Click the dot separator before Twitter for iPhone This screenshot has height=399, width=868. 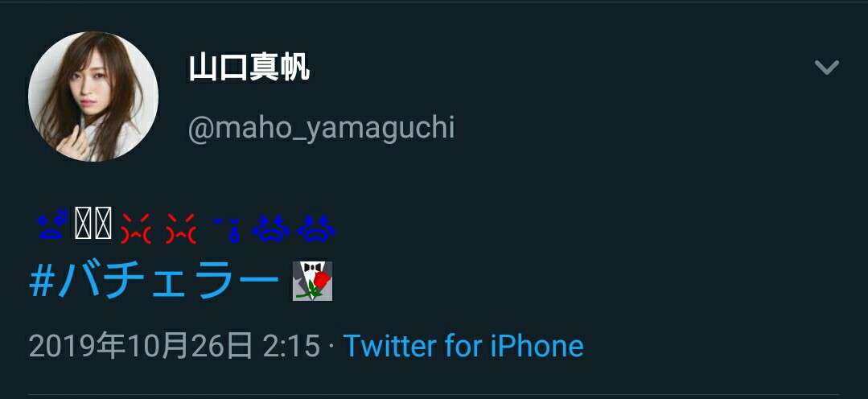331,347
